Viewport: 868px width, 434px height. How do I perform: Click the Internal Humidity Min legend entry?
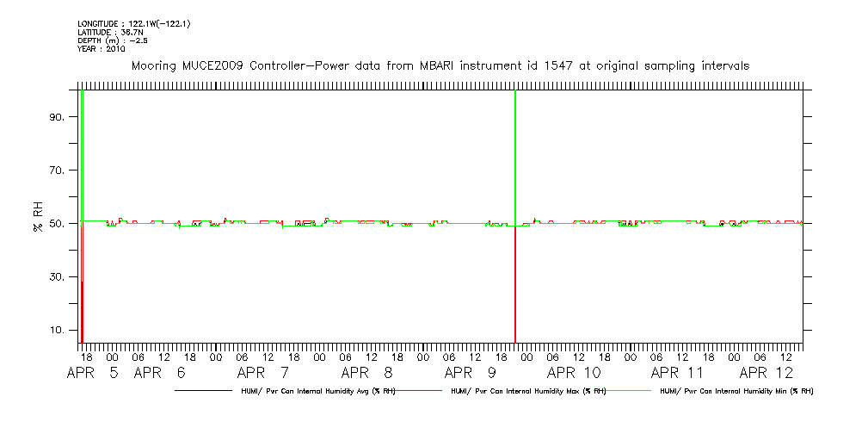tap(736, 391)
